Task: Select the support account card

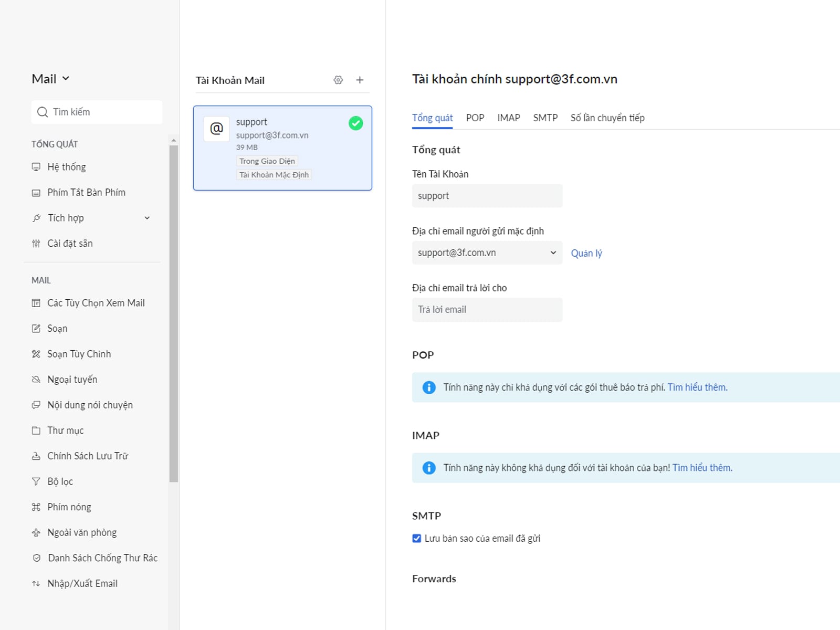Action: coord(282,148)
